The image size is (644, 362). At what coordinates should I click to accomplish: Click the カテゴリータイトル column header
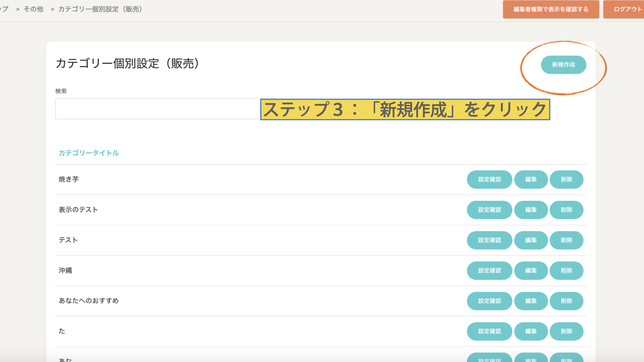coord(89,153)
